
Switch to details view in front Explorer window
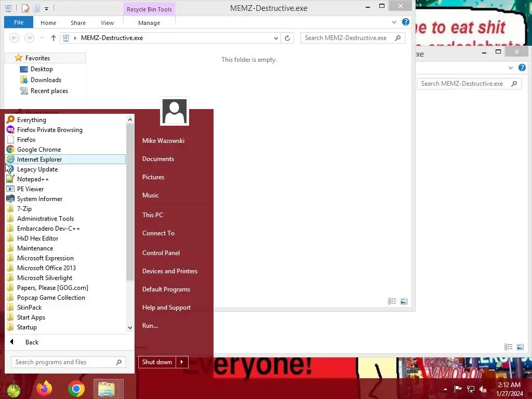[x=392, y=301]
